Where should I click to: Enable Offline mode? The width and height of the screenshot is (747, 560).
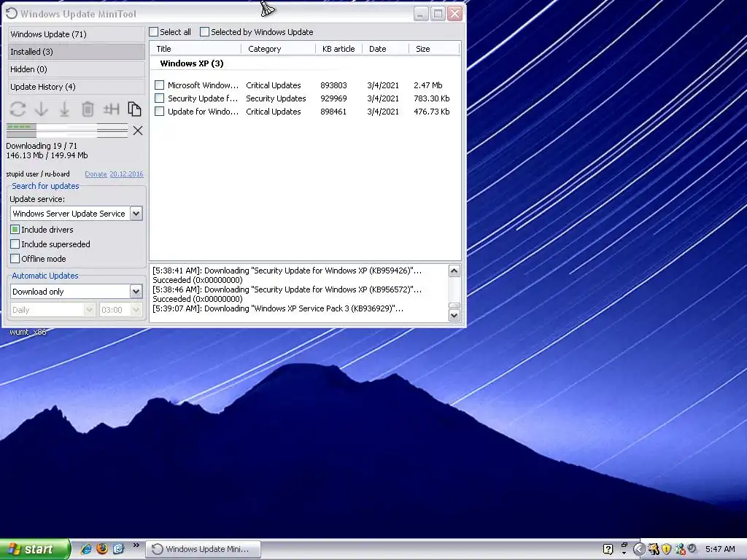(15, 259)
